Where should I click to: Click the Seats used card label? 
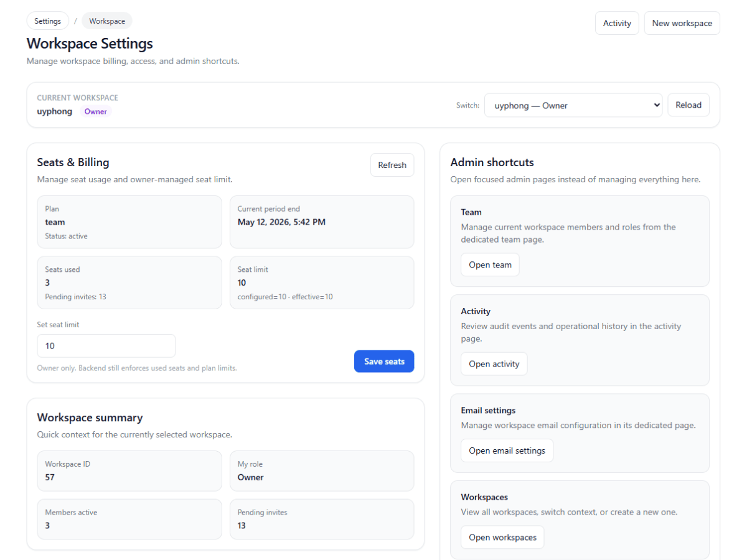(62, 270)
